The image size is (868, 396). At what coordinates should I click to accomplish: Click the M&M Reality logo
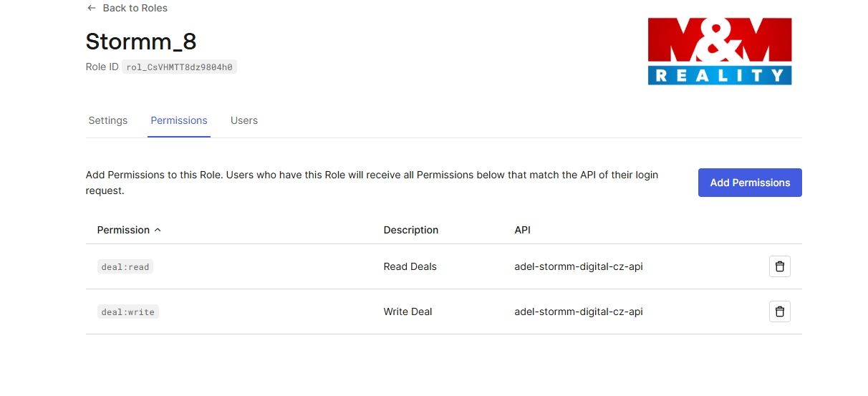(719, 52)
